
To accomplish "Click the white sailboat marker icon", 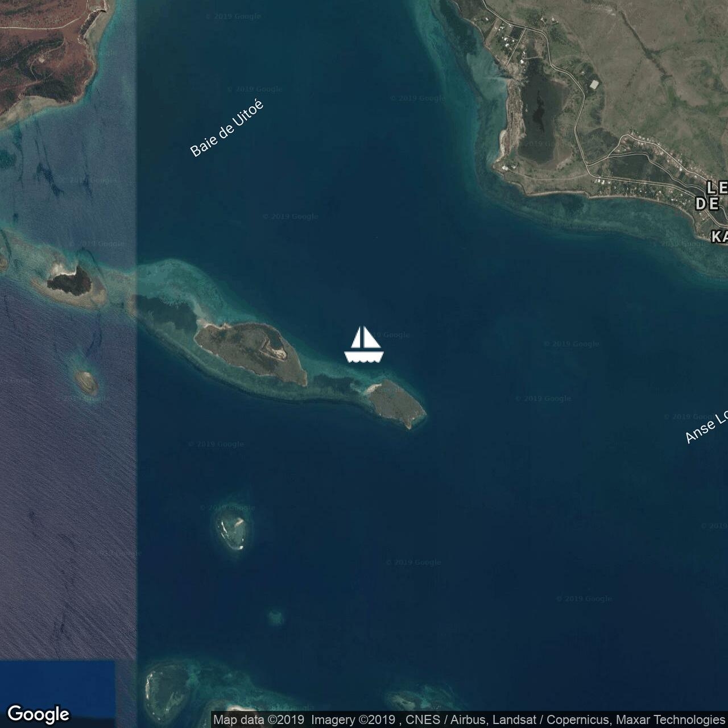I will 364,345.
